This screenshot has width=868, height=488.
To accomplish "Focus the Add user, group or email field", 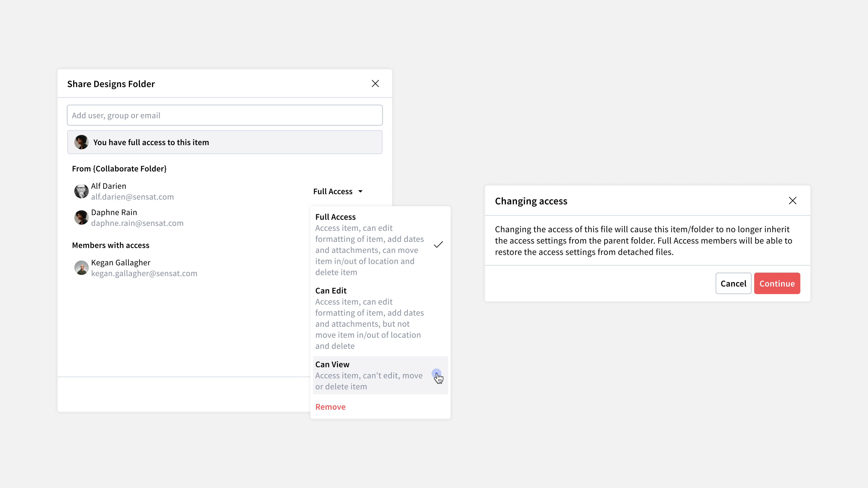I will pyautogui.click(x=225, y=115).
